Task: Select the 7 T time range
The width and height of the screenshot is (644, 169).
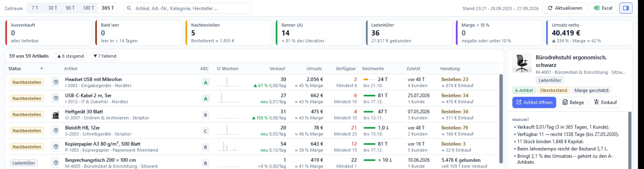Action: click(x=35, y=8)
